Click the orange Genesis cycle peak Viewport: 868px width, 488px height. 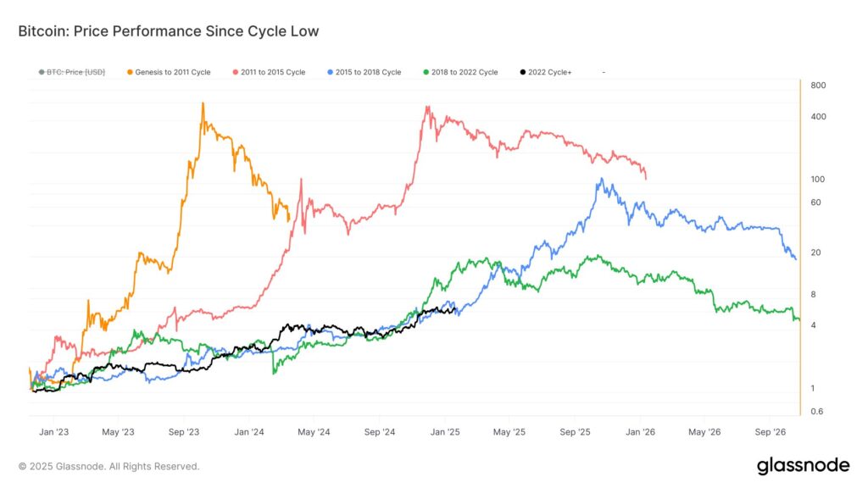point(203,103)
